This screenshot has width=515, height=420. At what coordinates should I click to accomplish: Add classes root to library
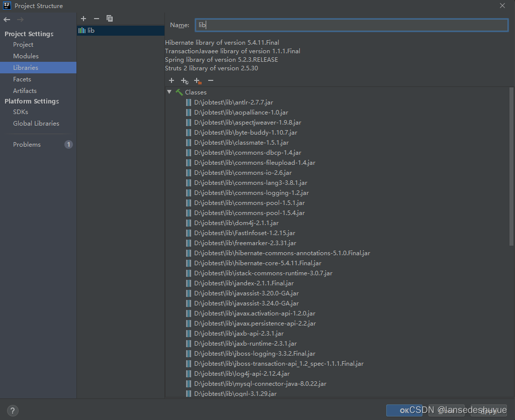pos(171,80)
